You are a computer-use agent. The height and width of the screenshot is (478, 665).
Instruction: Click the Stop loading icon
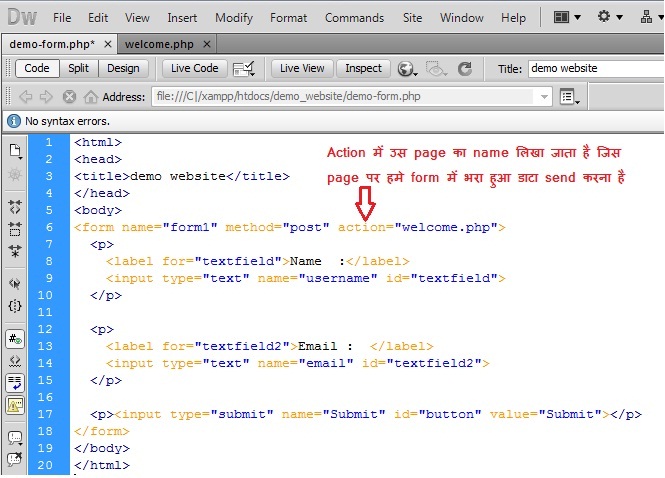69,97
